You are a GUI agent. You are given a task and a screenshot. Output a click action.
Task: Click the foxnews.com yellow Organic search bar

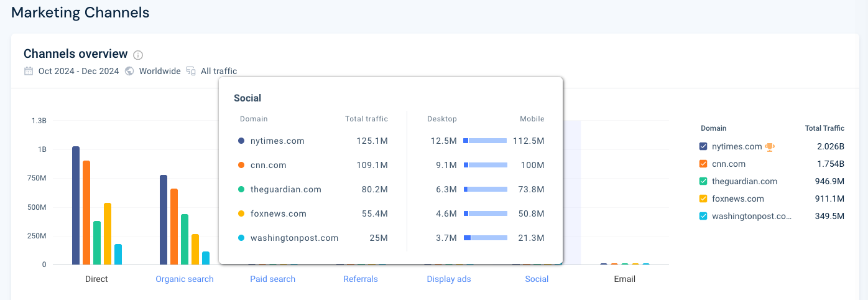tap(195, 249)
